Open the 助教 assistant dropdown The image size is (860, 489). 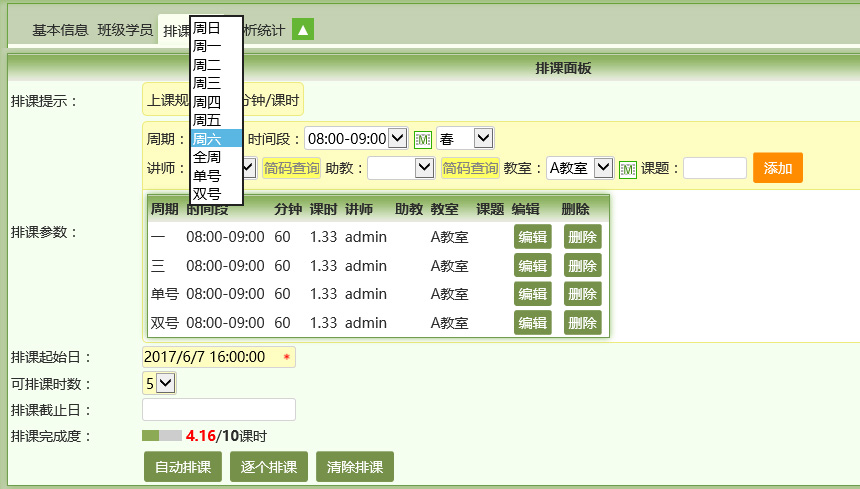(400, 168)
